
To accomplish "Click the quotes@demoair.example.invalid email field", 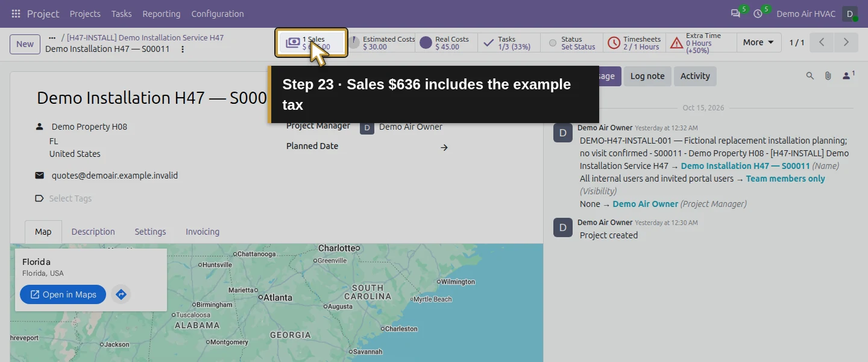I will pos(115,176).
